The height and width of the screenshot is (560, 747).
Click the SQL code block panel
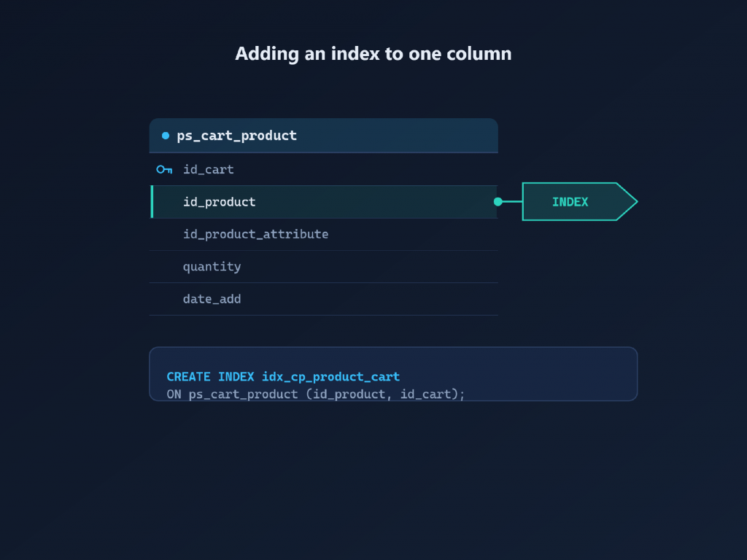(393, 374)
